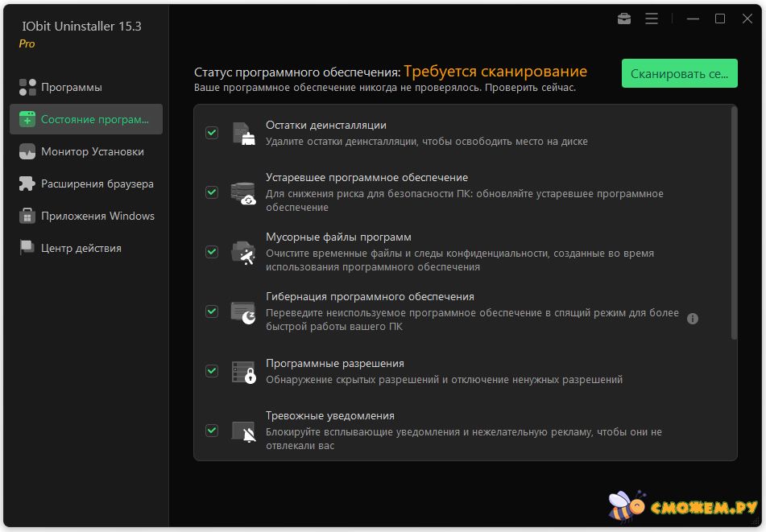Switch to Монитор Установки tab
The width and height of the screenshot is (766, 532).
[92, 151]
